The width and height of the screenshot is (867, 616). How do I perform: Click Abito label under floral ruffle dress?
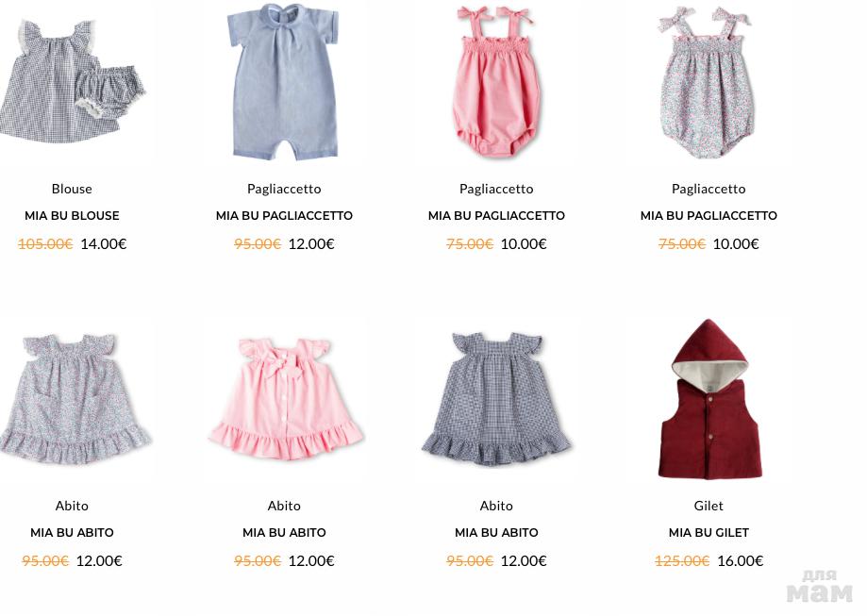(x=72, y=506)
